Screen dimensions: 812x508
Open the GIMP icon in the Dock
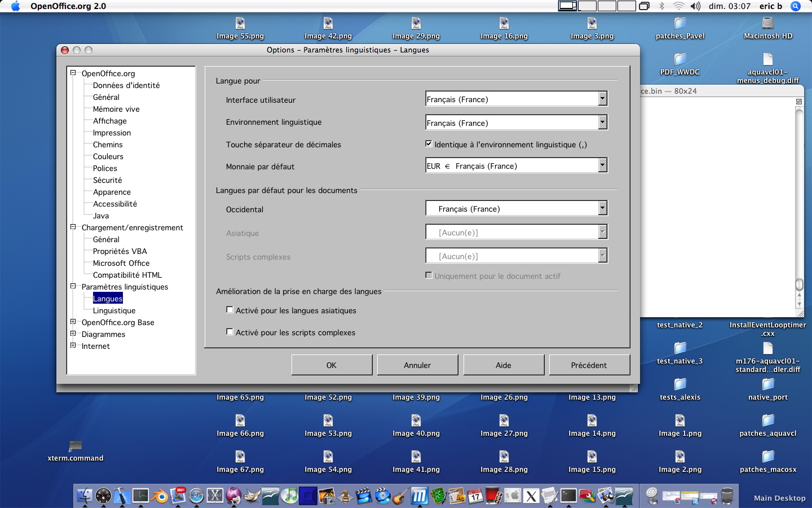coord(251,496)
